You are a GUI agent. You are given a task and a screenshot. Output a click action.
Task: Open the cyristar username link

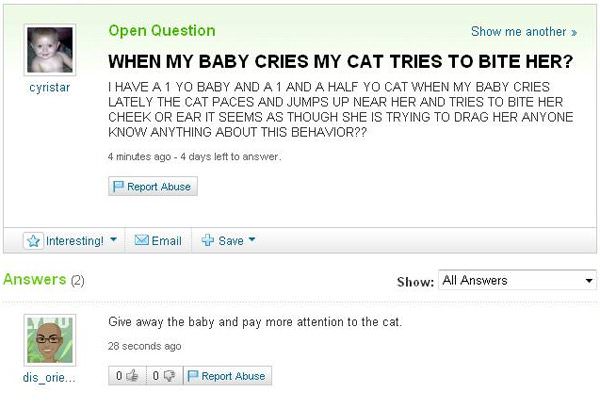[49, 88]
